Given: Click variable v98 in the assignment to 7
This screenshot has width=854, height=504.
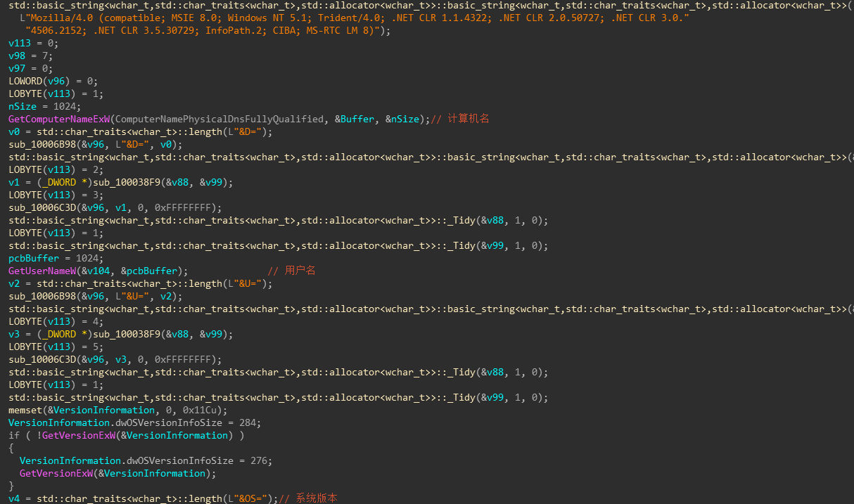Looking at the screenshot, I should point(17,56).
